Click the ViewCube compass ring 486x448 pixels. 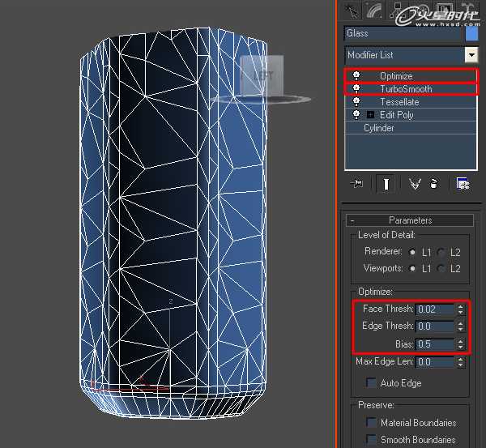click(x=295, y=99)
